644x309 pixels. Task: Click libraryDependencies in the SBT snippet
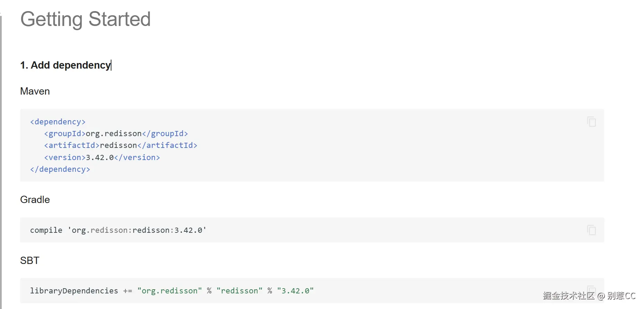(74, 291)
